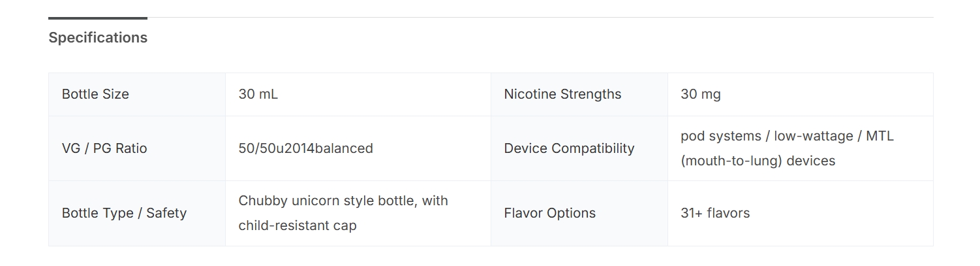The height and width of the screenshot is (266, 980).
Task: Click the 50/50 balanced ratio value
Action: 305,148
